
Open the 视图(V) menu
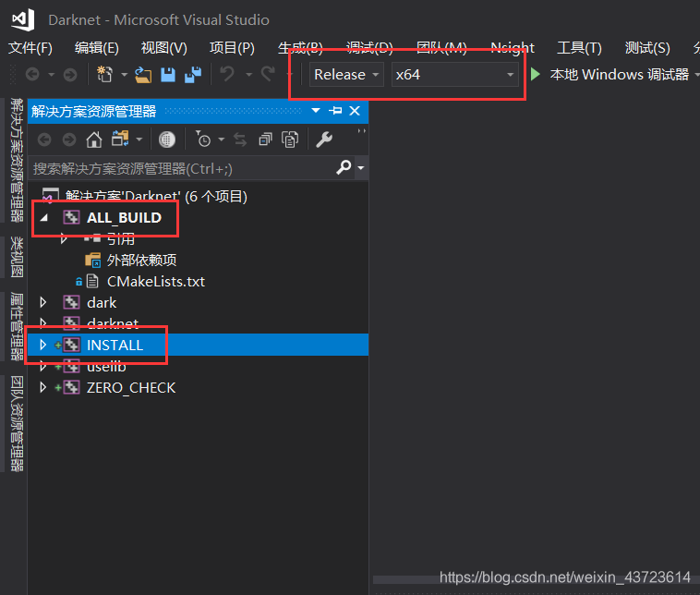(163, 48)
